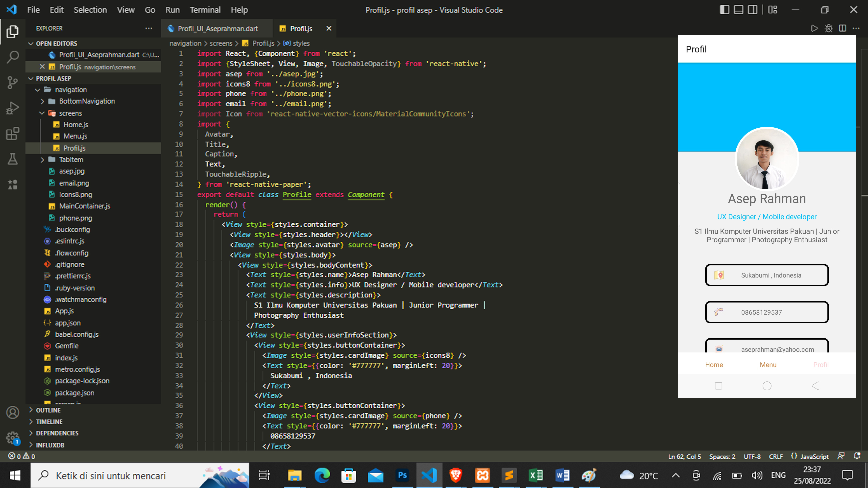The width and height of the screenshot is (868, 488).
Task: Toggle the Panel layout control
Action: [x=738, y=10]
